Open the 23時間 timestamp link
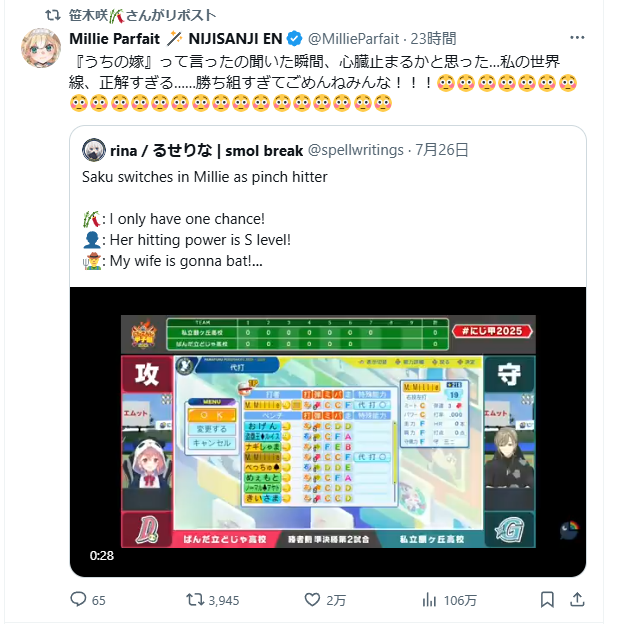Image resolution: width=619 pixels, height=624 pixels. (433, 39)
